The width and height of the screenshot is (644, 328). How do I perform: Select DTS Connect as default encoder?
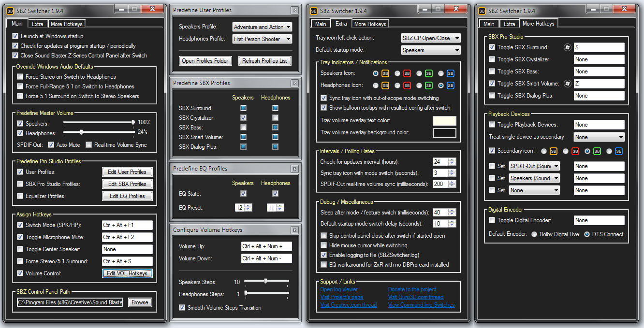tap(587, 234)
